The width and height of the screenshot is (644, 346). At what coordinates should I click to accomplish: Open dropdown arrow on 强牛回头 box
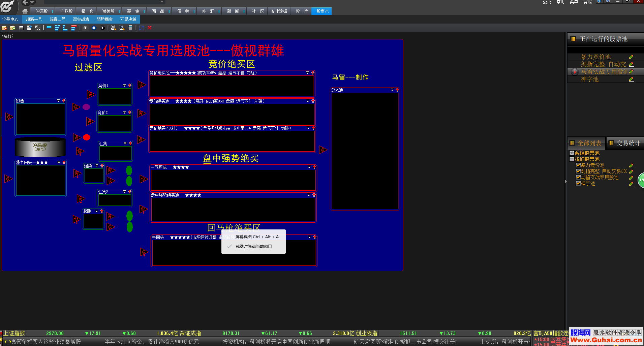(x=59, y=162)
